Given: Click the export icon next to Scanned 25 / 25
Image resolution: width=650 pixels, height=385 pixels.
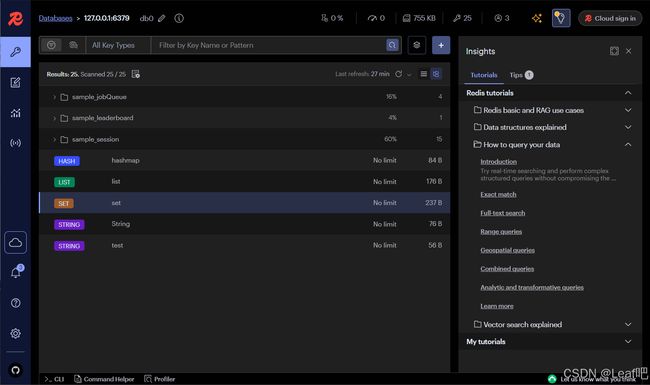Looking at the screenshot, I should pyautogui.click(x=136, y=74).
